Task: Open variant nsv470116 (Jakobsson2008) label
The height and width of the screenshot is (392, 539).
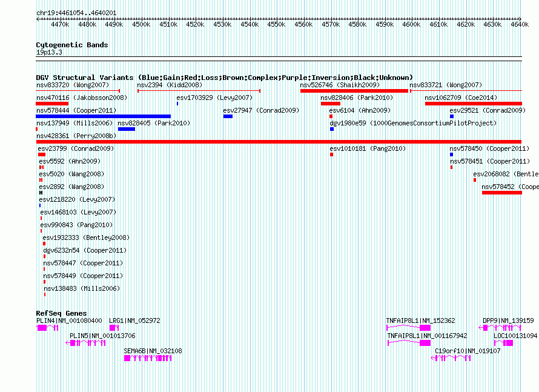Action: 82,98
